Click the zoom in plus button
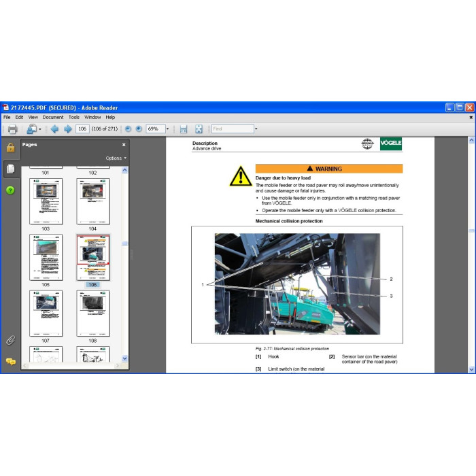The height and width of the screenshot is (476, 476). point(139,129)
